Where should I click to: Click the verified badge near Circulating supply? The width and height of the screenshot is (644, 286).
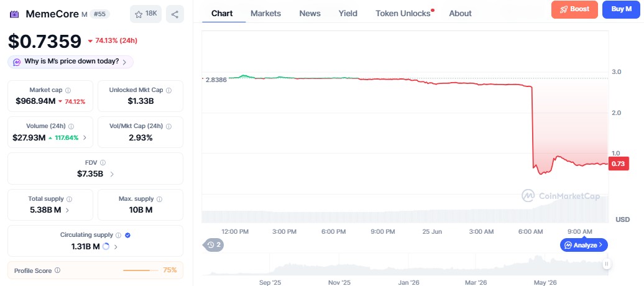coord(127,235)
